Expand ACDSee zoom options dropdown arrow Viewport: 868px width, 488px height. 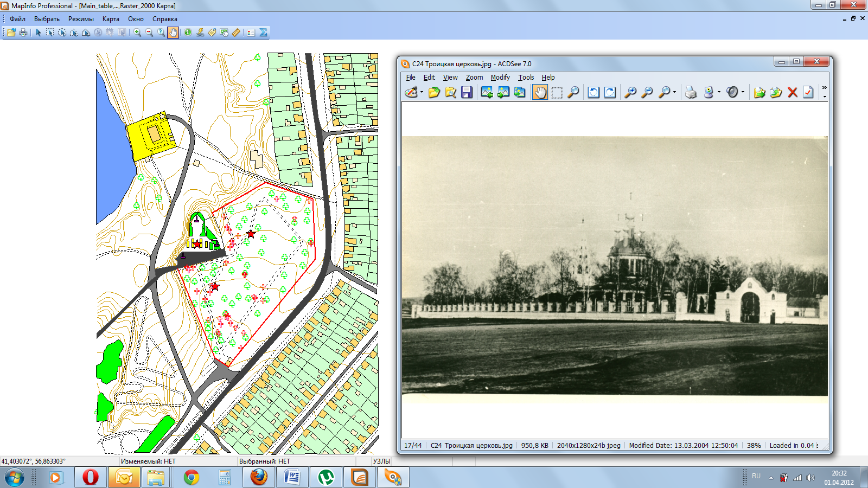tap(674, 92)
